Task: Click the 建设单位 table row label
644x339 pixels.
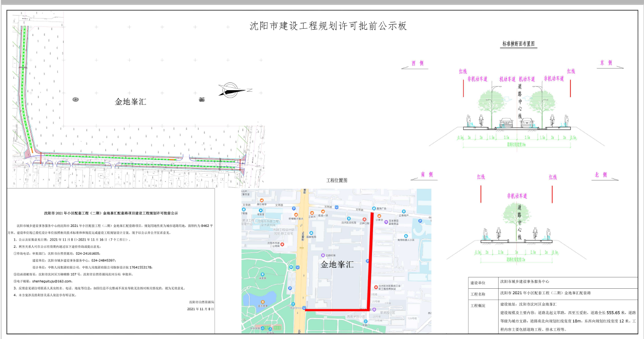Action: click(x=479, y=282)
